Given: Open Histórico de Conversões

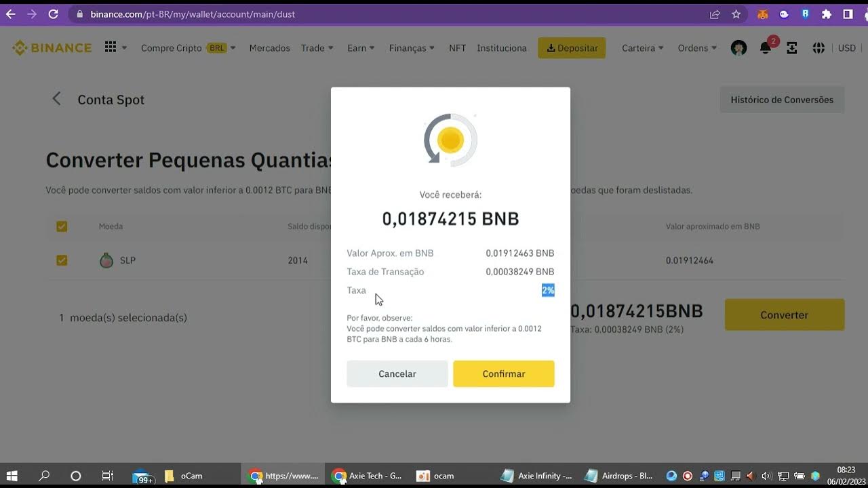Looking at the screenshot, I should [x=782, y=100].
